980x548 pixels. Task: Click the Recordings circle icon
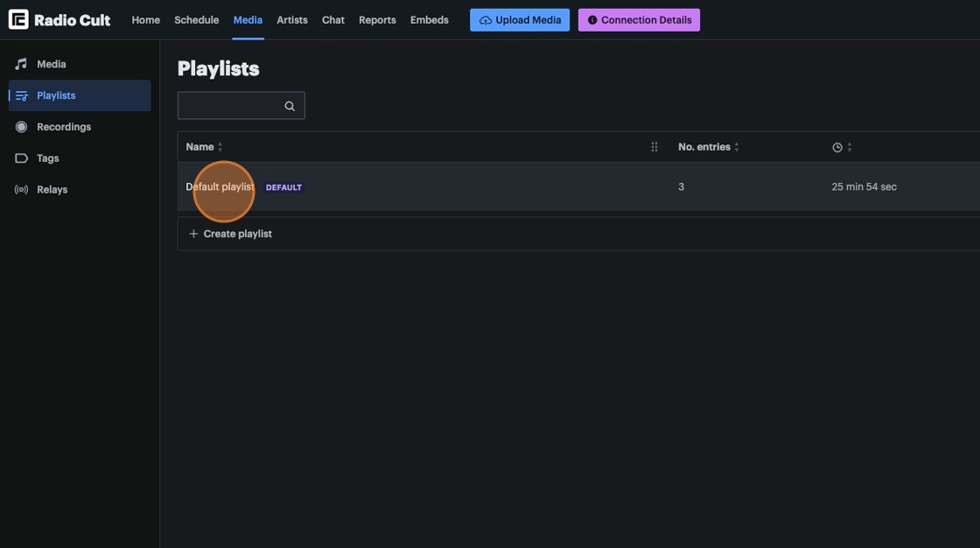coord(21,127)
